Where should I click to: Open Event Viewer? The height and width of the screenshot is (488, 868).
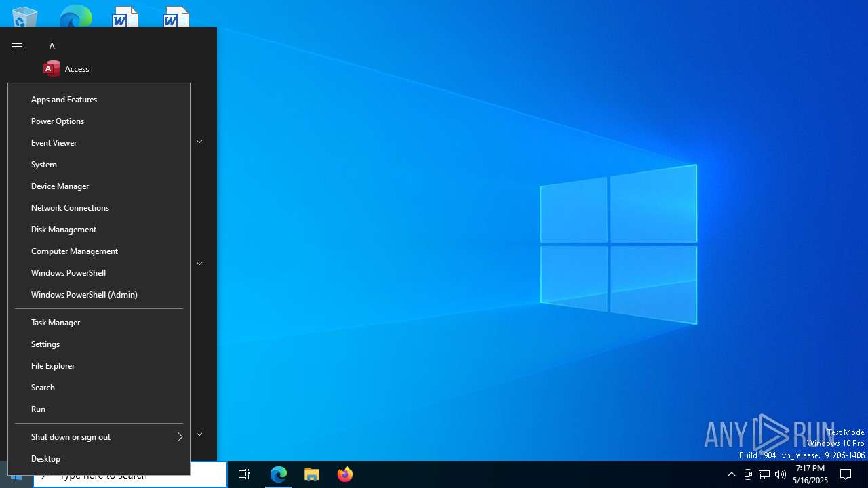[x=99, y=143]
